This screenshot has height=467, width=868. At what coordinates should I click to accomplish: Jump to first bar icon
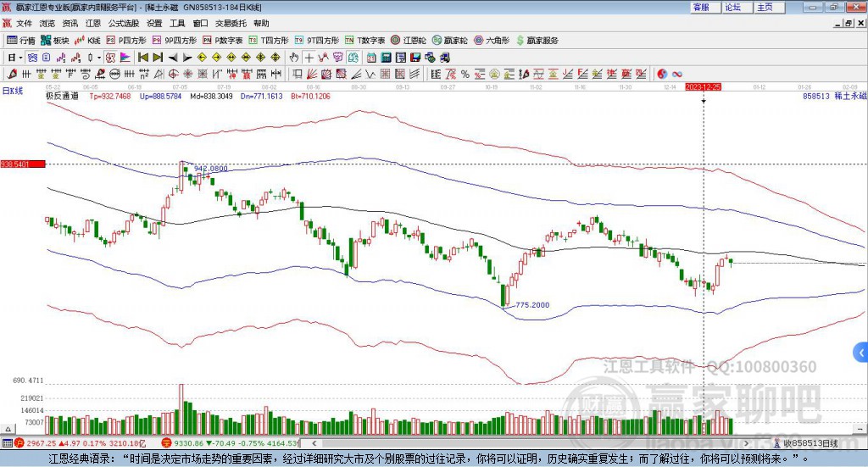[x=142, y=58]
